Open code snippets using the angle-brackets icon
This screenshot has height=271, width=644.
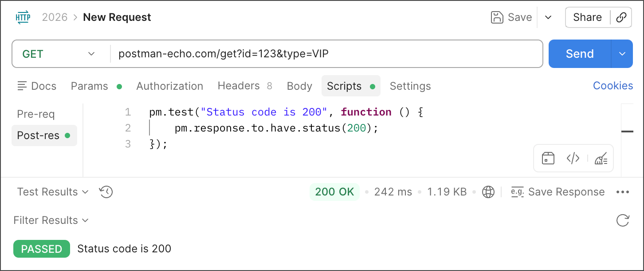(573, 158)
